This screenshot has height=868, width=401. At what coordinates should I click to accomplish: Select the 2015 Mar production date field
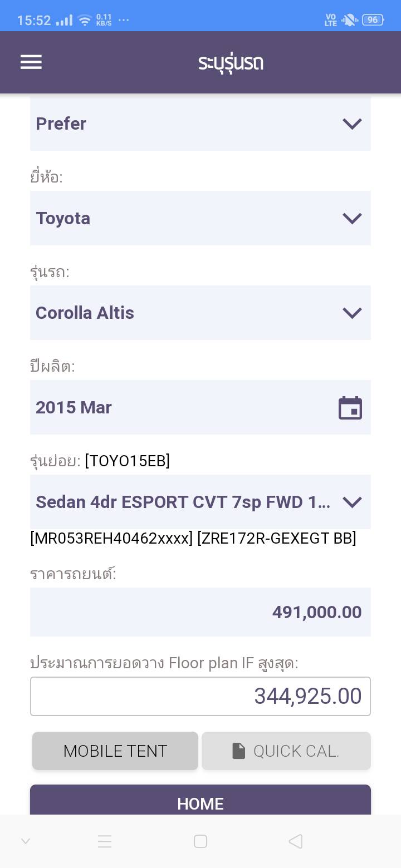click(x=184, y=407)
